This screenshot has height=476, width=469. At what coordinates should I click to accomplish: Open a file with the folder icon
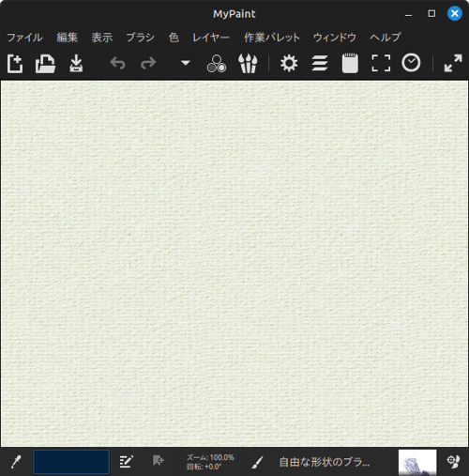click(x=45, y=64)
